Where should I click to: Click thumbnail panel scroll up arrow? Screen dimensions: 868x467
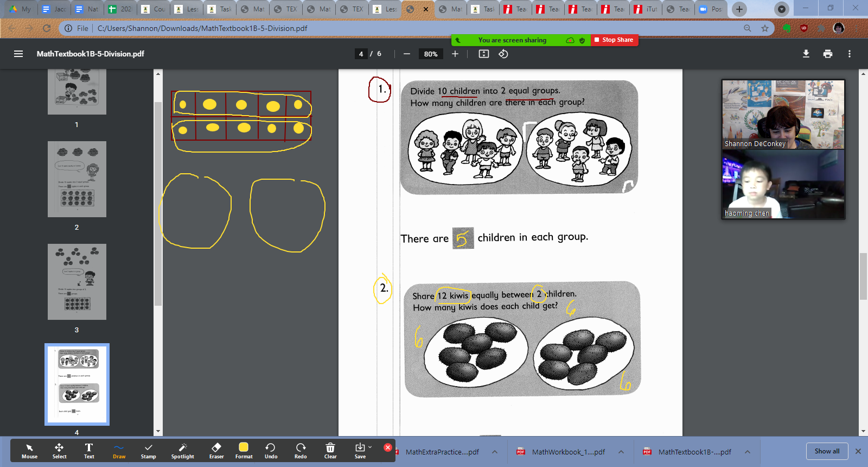tap(158, 73)
